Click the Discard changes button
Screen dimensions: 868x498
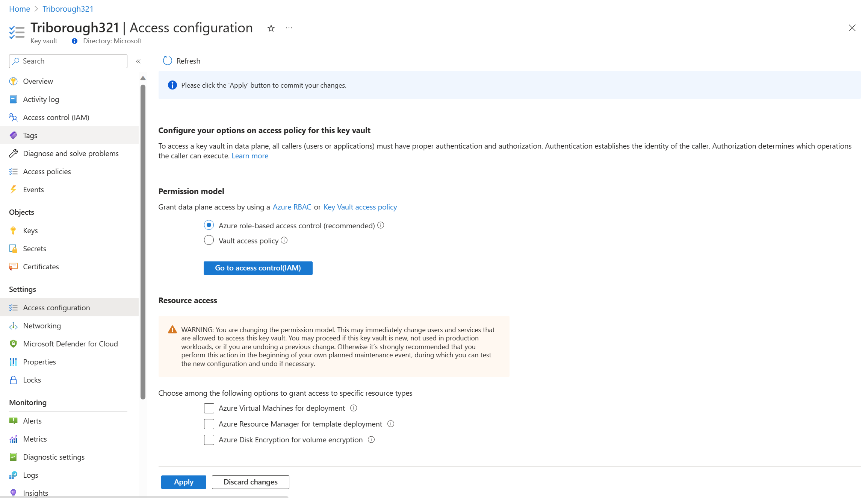(x=250, y=481)
